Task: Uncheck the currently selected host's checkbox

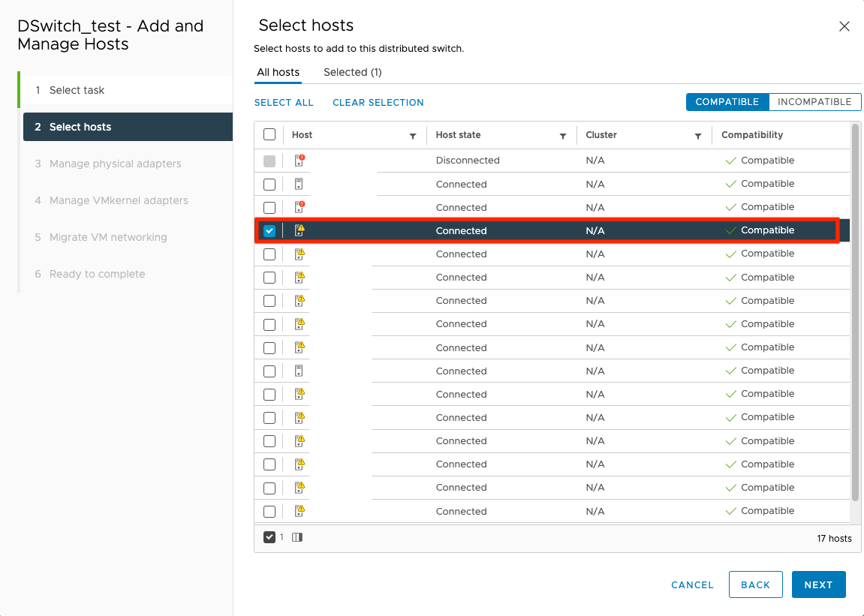Action: click(269, 230)
